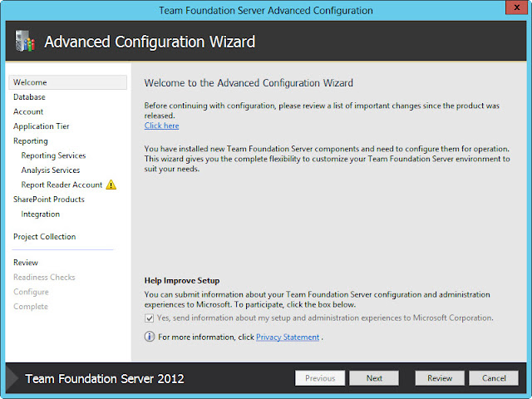
Task: Uncheck the send information to Microsoft checkbox
Action: [x=150, y=318]
